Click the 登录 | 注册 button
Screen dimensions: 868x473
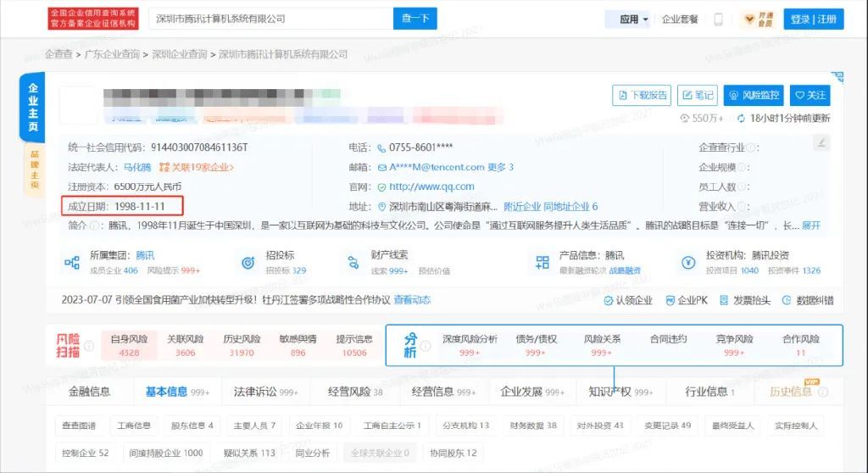tap(813, 19)
